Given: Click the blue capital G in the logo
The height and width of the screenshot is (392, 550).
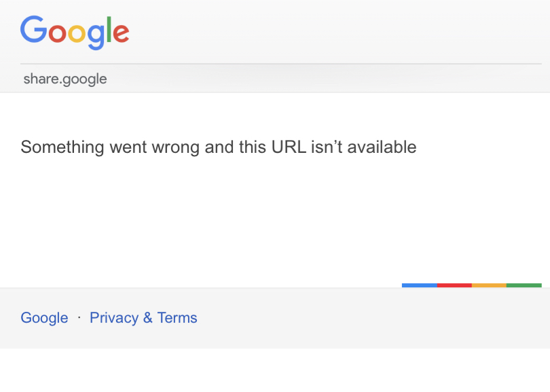Looking at the screenshot, I should point(33,30).
